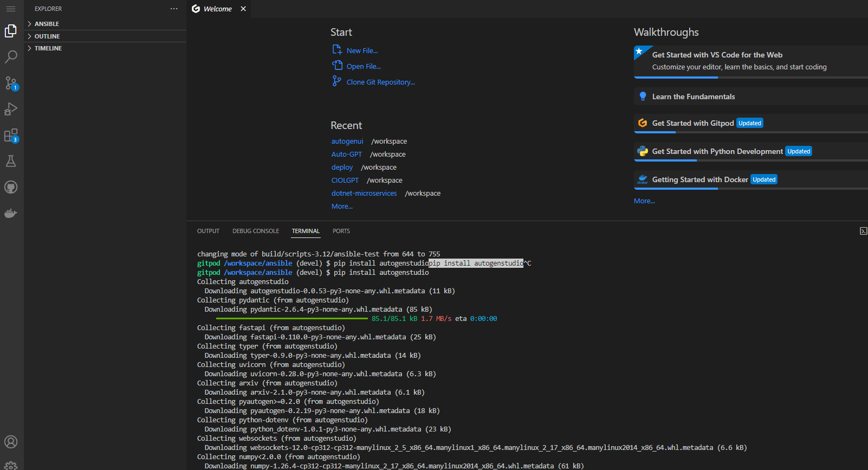The height and width of the screenshot is (470, 868).
Task: Click the Updated badge on Gitpod walkthrough
Action: click(750, 123)
